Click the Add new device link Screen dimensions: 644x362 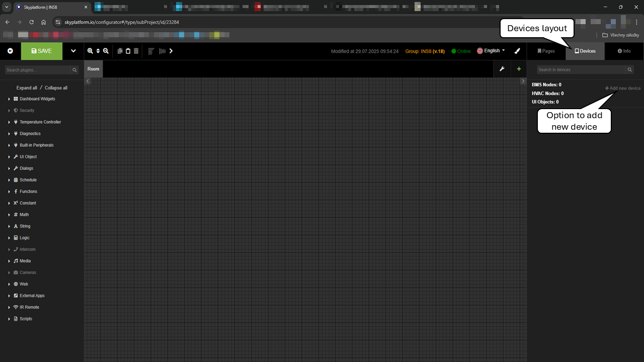(623, 88)
